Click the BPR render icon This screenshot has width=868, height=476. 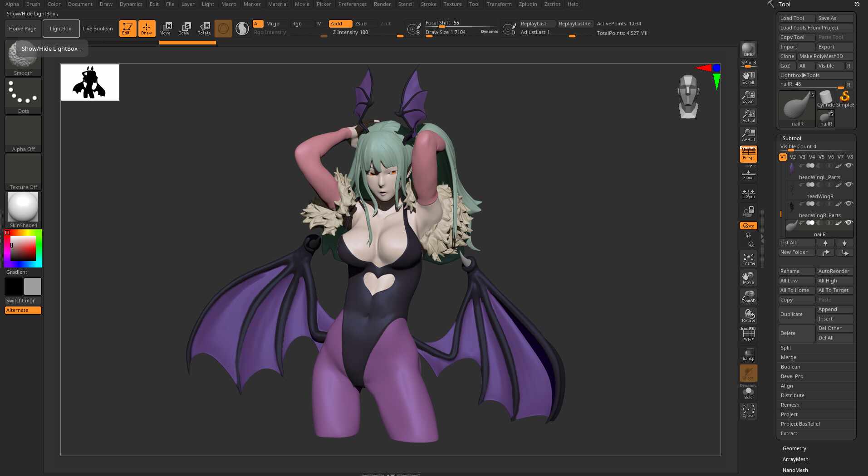click(x=748, y=49)
